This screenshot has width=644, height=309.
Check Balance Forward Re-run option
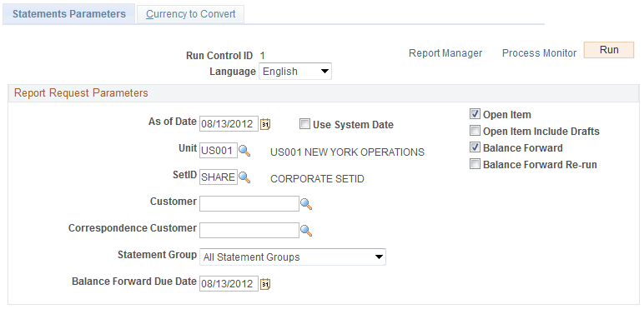pos(475,164)
